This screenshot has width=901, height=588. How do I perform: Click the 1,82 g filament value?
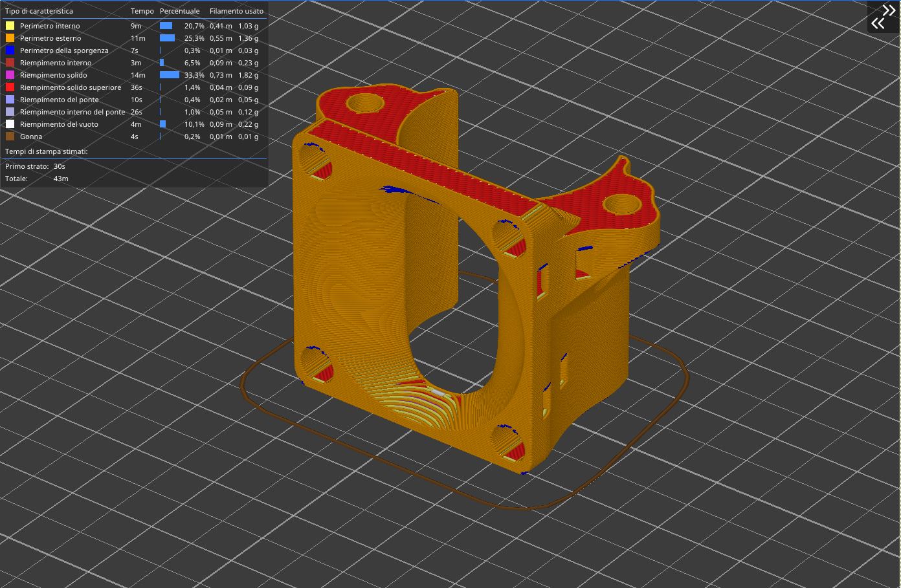(248, 75)
